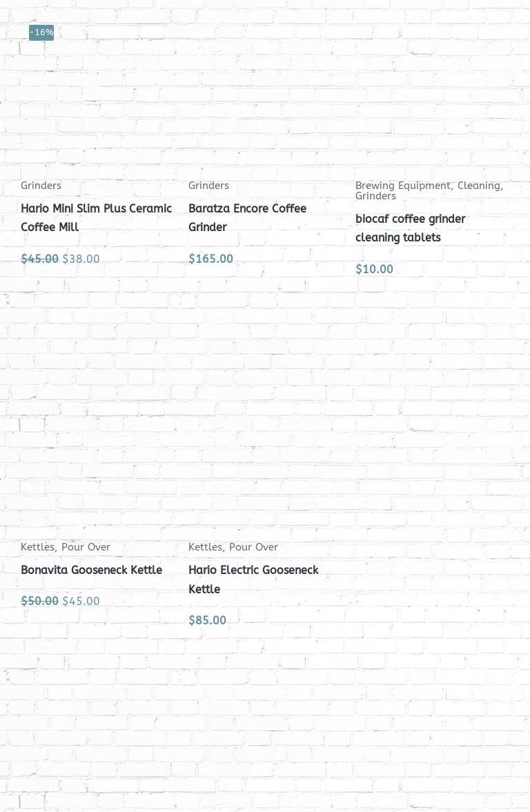
Task: Open Kettles category above Bonavita Gooseneck Kettle
Action: click(37, 547)
